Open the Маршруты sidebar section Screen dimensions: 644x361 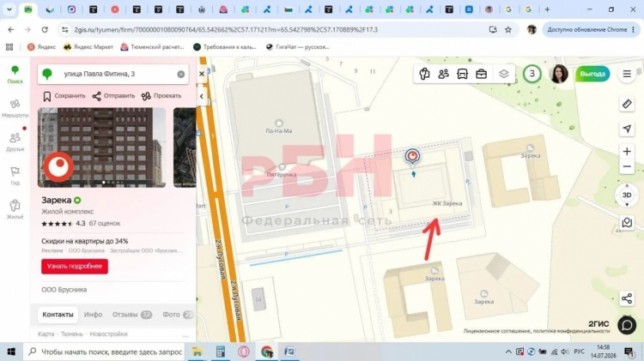click(x=15, y=109)
